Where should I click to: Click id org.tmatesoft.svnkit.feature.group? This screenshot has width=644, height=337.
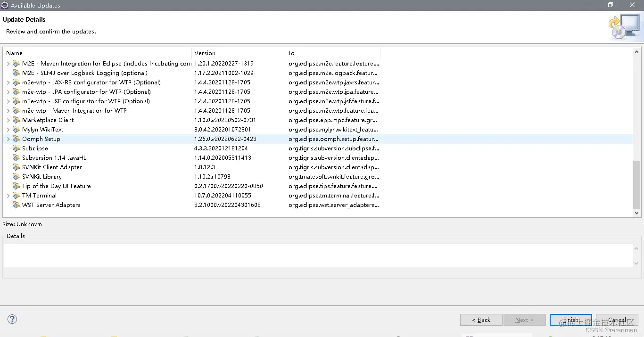[x=334, y=177]
